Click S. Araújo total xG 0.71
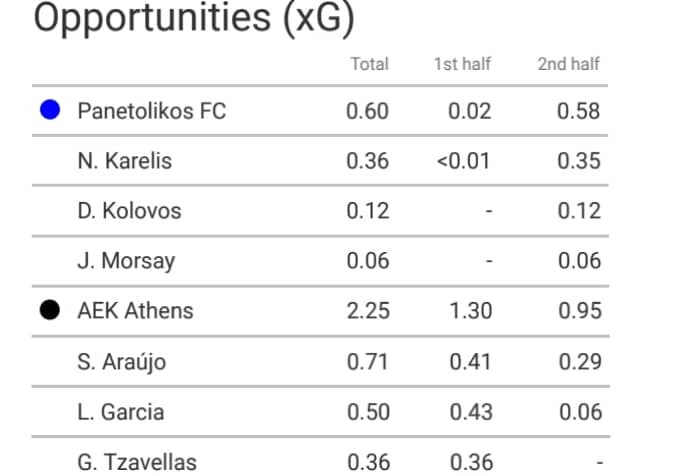Screen dimensions: 688x476 pyautogui.click(x=368, y=362)
